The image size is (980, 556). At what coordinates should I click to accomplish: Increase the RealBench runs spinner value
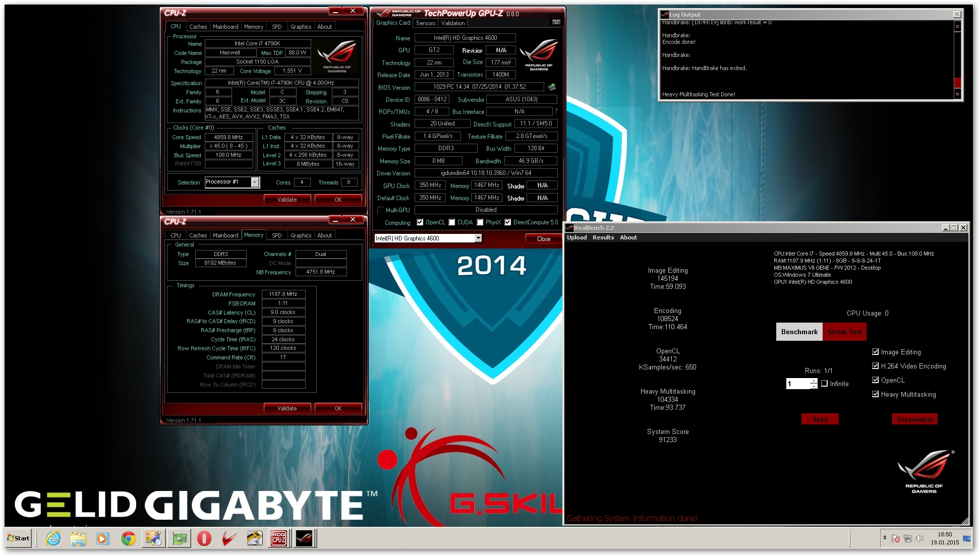[x=814, y=381]
